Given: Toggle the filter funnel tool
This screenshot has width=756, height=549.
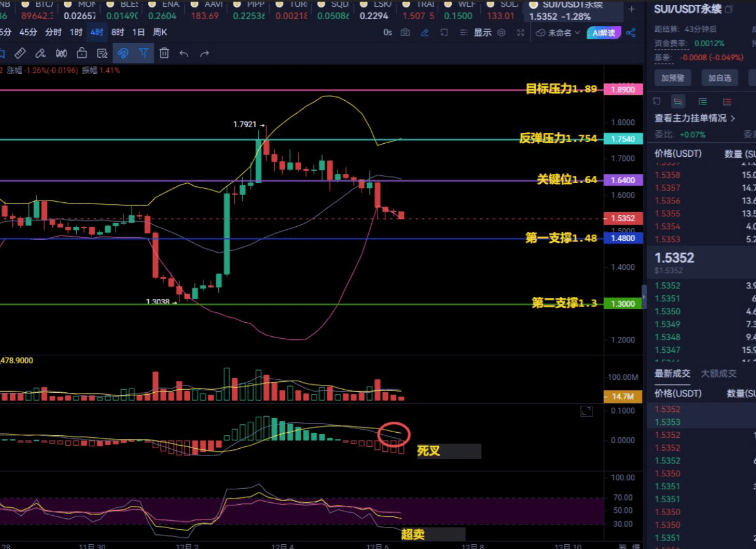Looking at the screenshot, I should tap(143, 53).
